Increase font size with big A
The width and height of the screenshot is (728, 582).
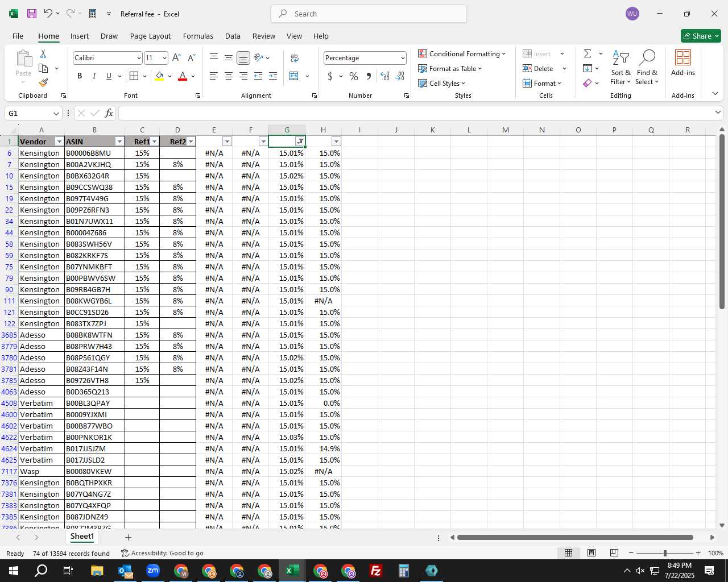pyautogui.click(x=176, y=58)
